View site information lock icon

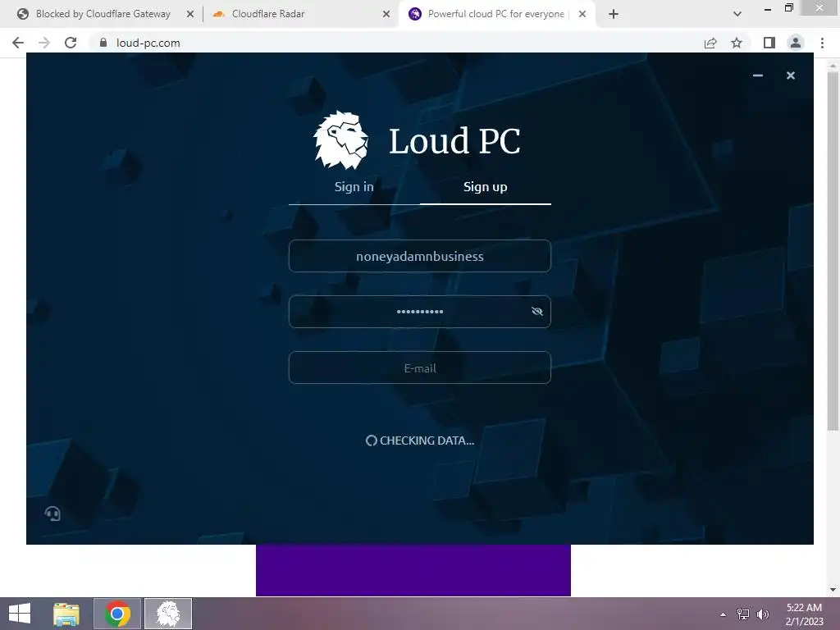click(x=103, y=43)
